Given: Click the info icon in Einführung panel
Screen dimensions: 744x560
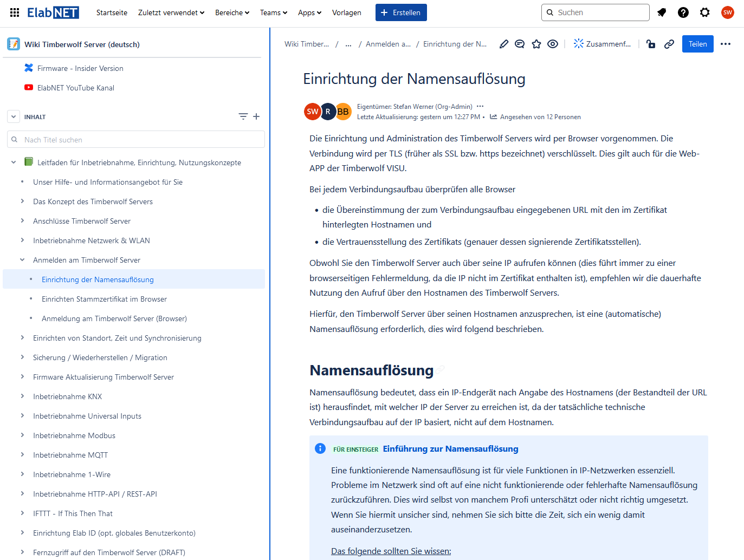Looking at the screenshot, I should click(320, 448).
